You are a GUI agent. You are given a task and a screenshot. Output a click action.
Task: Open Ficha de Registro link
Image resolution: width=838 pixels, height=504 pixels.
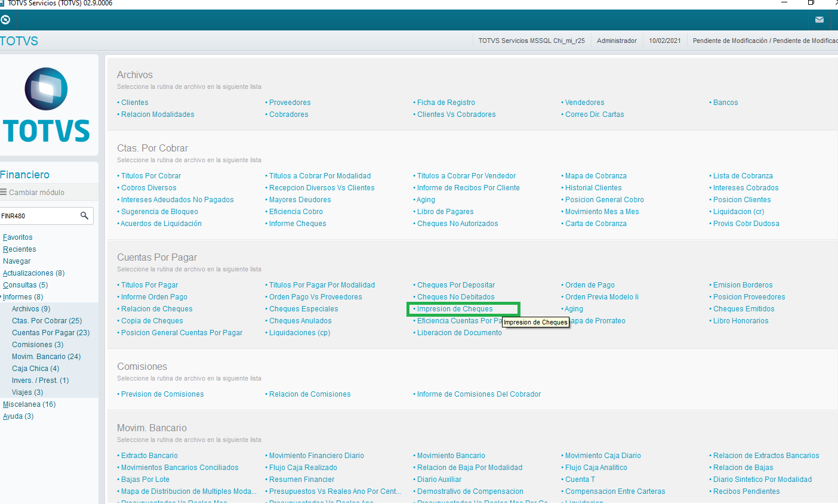click(446, 103)
